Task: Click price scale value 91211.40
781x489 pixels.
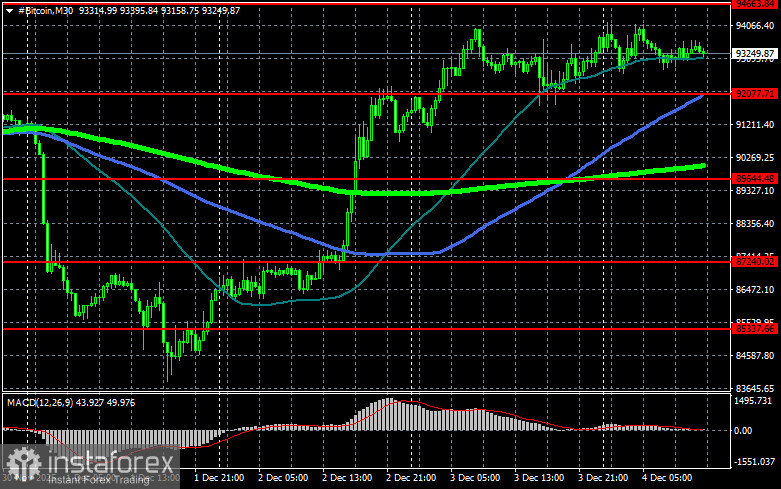Action: pyautogui.click(x=755, y=124)
